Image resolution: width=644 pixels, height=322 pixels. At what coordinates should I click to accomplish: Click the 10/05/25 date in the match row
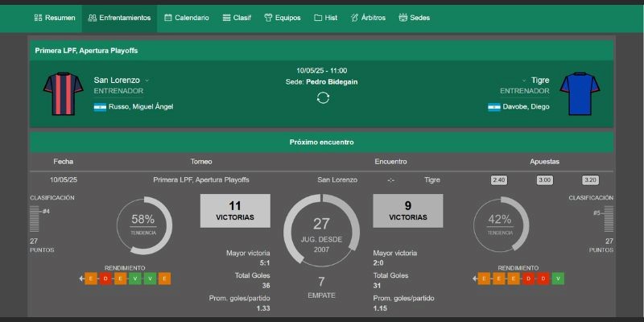(64, 180)
